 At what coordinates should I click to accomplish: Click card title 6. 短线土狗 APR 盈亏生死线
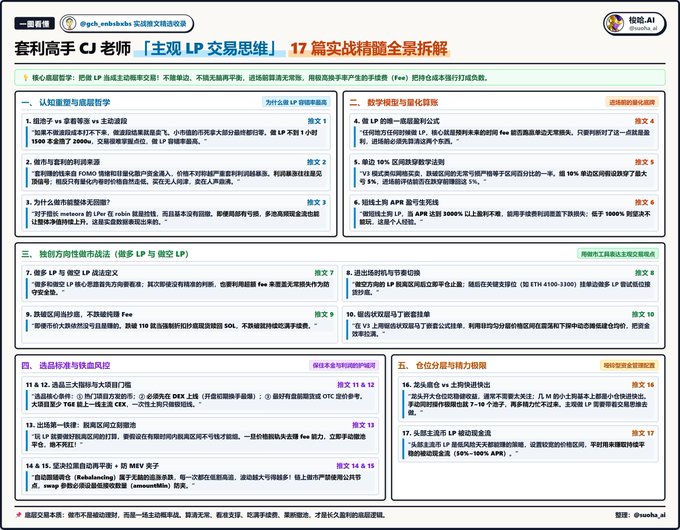[396, 202]
